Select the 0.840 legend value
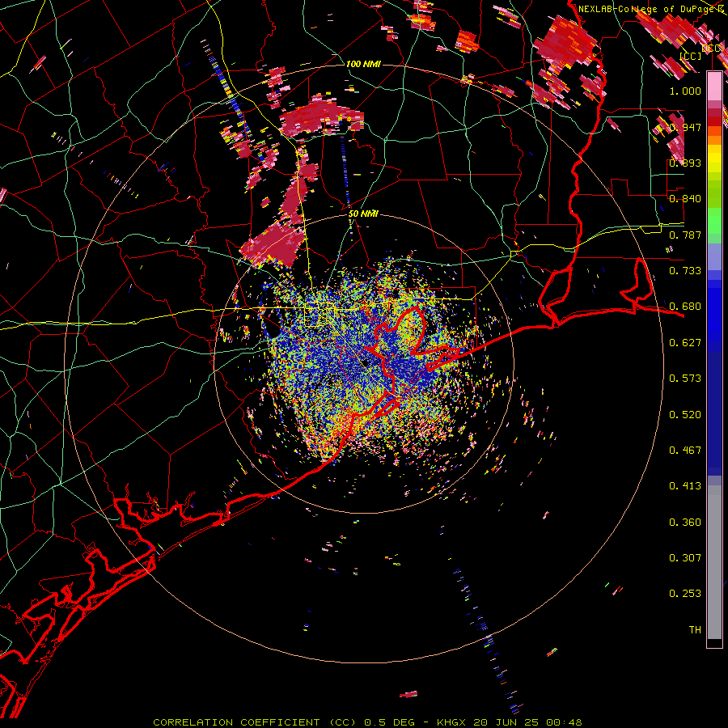This screenshot has width=728, height=728. pyautogui.click(x=685, y=199)
